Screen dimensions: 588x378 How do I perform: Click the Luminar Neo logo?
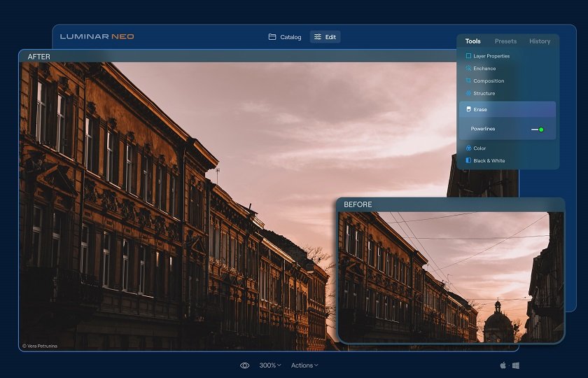tap(97, 36)
